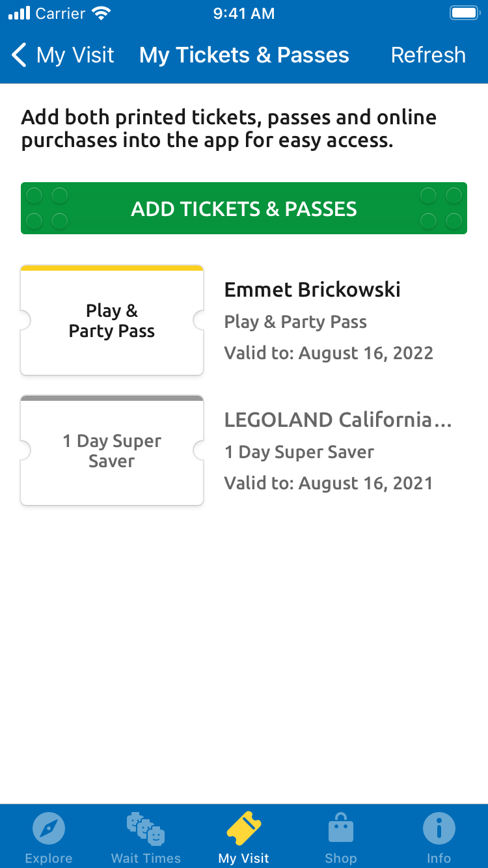Tap Add Tickets & Passes button

tap(244, 208)
